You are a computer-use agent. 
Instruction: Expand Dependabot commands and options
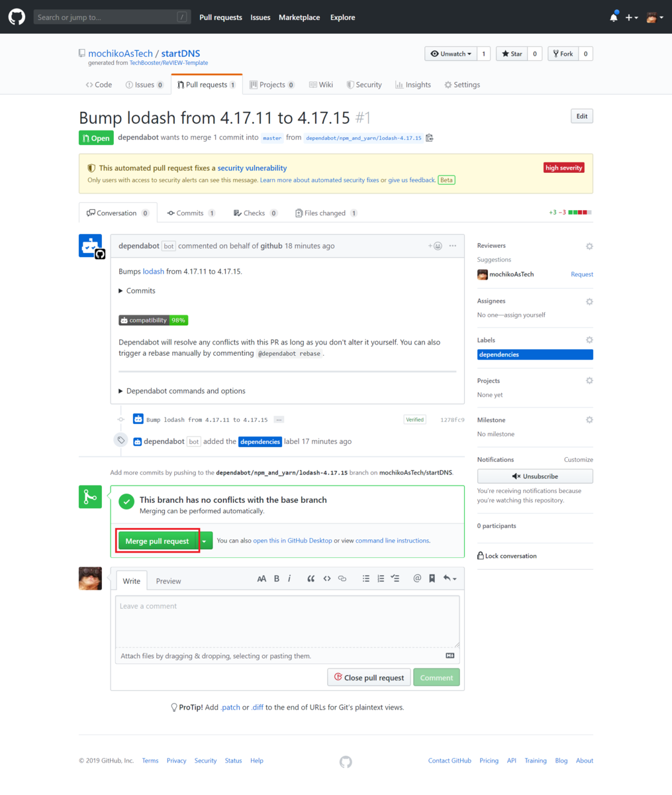pos(182,391)
